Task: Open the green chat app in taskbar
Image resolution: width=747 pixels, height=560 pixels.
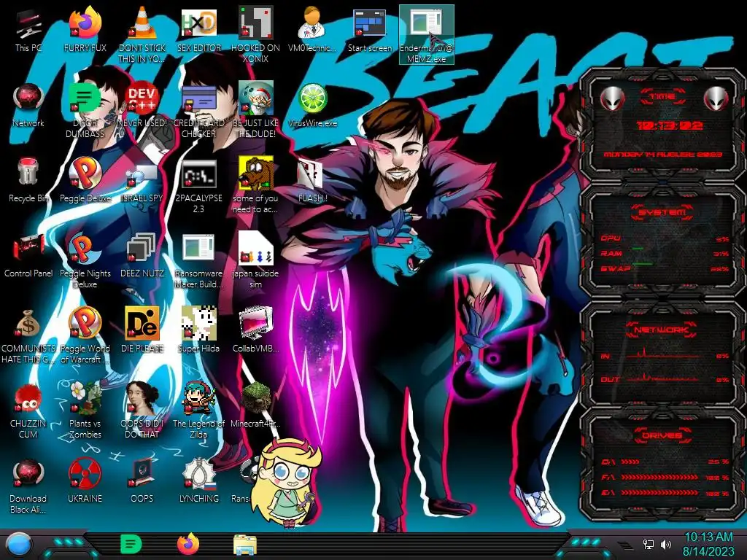Action: [x=131, y=544]
